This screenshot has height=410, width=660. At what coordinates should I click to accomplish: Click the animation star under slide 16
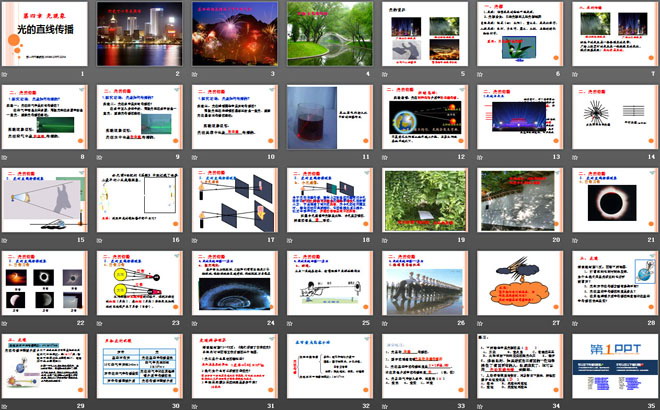100,240
